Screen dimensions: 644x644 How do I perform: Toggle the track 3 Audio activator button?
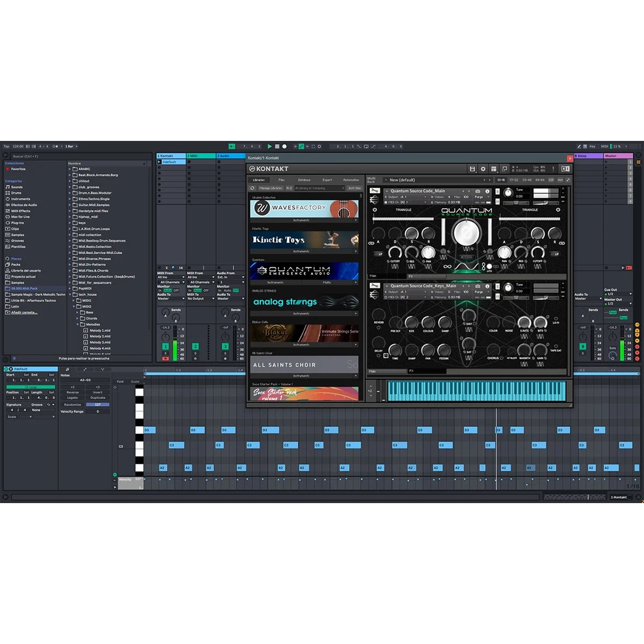(x=225, y=347)
